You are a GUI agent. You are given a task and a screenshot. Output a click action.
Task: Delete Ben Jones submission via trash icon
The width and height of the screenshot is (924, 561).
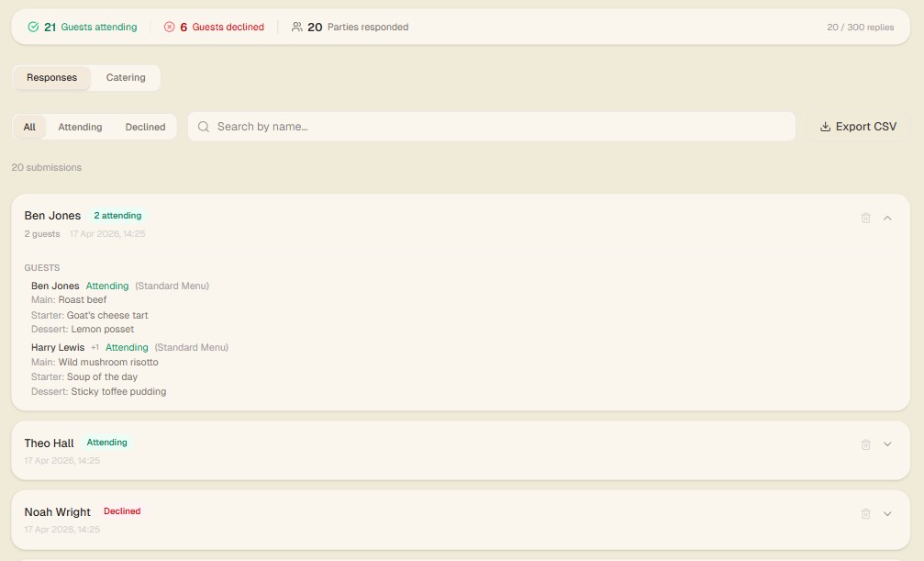[x=865, y=218]
